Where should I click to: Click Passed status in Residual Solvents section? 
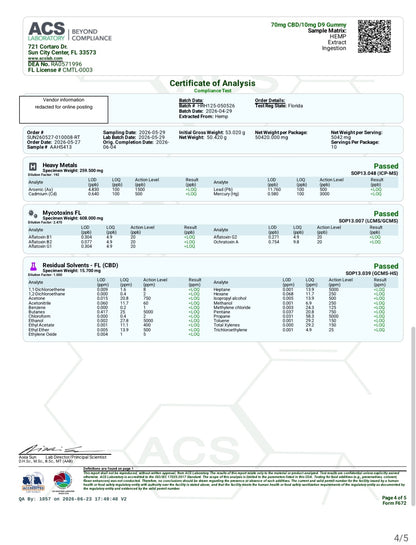tap(386, 266)
